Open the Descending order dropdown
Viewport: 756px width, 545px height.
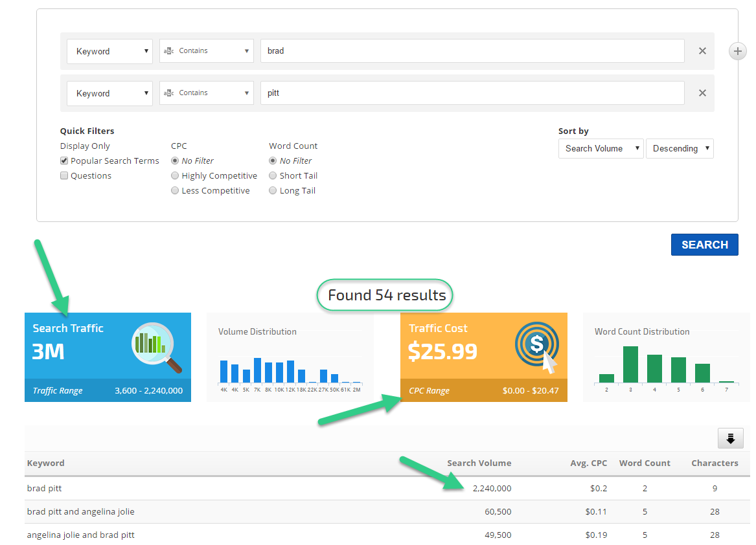point(680,149)
